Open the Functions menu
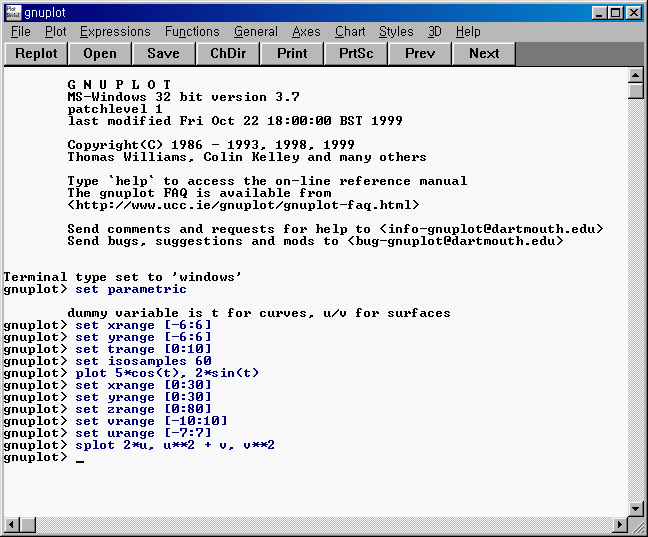Screen dimensions: 648x537 pos(192,32)
